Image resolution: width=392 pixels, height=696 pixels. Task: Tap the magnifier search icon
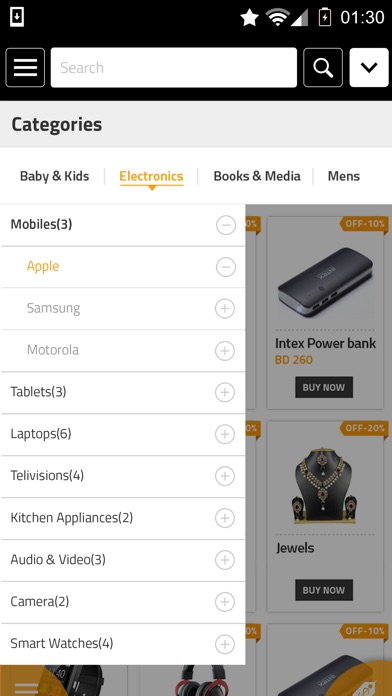(x=323, y=67)
